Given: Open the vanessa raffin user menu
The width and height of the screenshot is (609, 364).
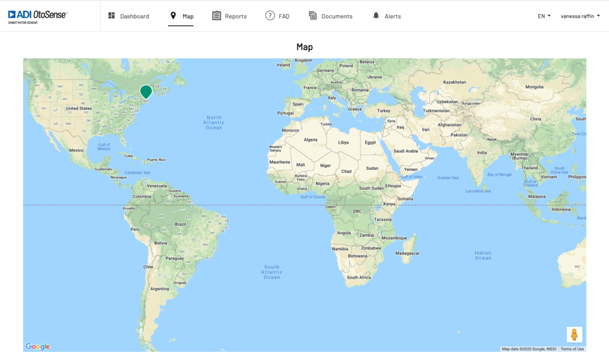Looking at the screenshot, I should click(580, 16).
